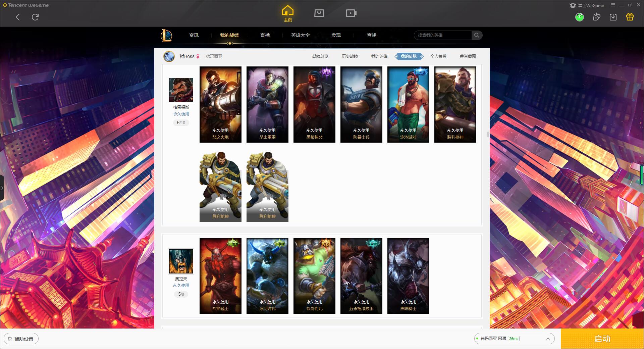644x349 pixels.
Task: Click the 6/10 skin count badge
Action: pos(181,123)
